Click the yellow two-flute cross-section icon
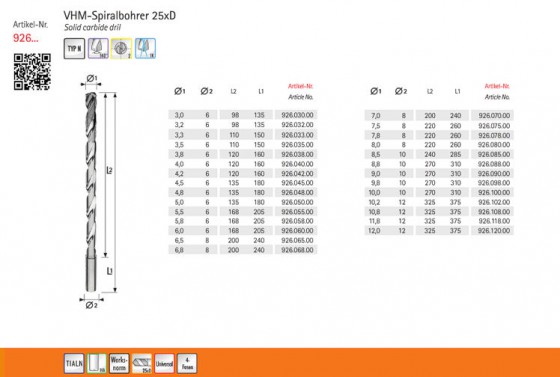Image resolution: width=560 pixels, height=377 pixels. (x=121, y=49)
